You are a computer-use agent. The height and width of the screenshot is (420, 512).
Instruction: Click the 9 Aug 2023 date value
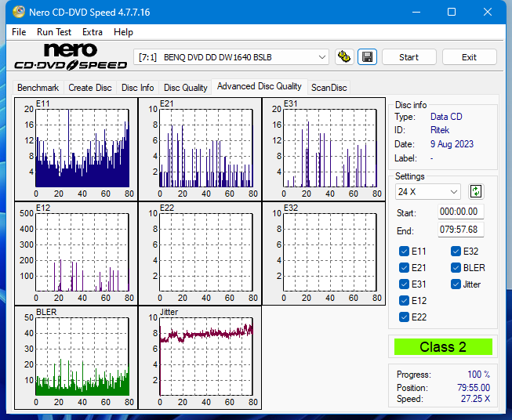point(452,144)
